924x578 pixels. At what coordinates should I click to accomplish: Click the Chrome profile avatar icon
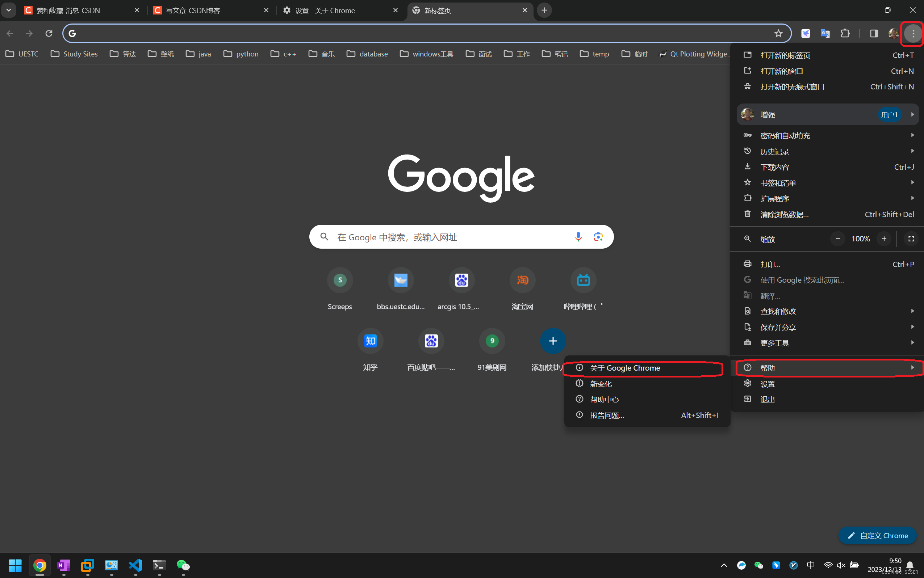[x=893, y=34]
